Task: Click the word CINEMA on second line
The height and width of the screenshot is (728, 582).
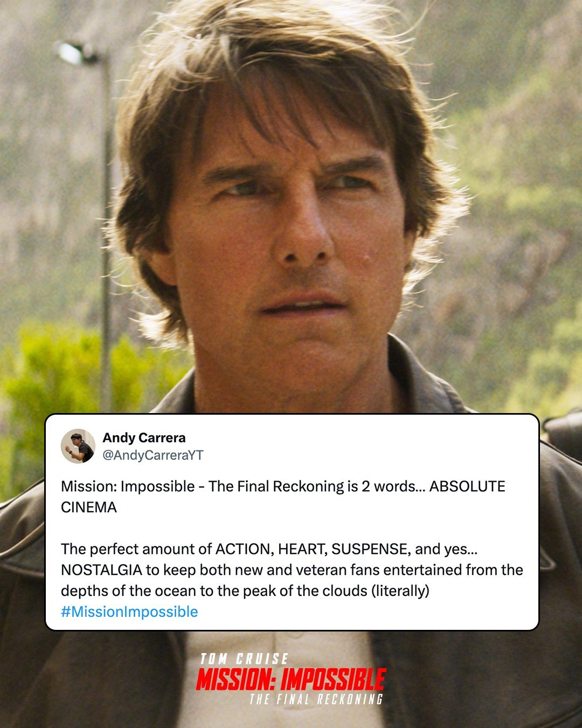Action: point(89,507)
